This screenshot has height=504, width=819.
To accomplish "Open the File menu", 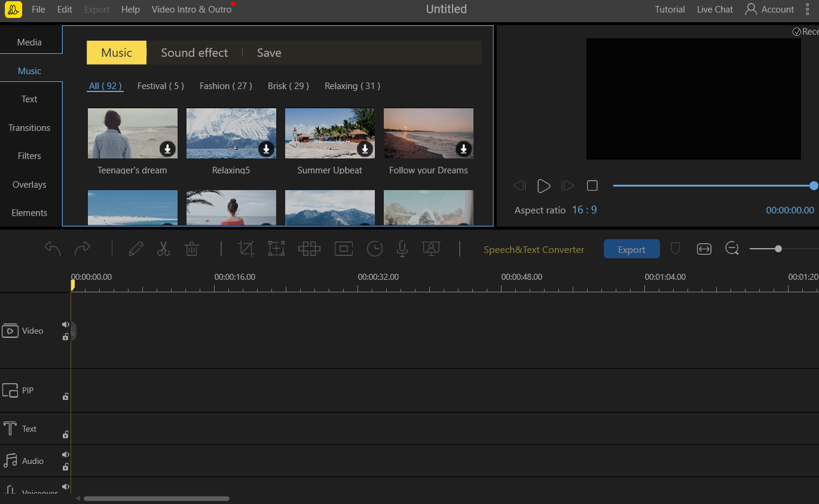I will pos(38,10).
